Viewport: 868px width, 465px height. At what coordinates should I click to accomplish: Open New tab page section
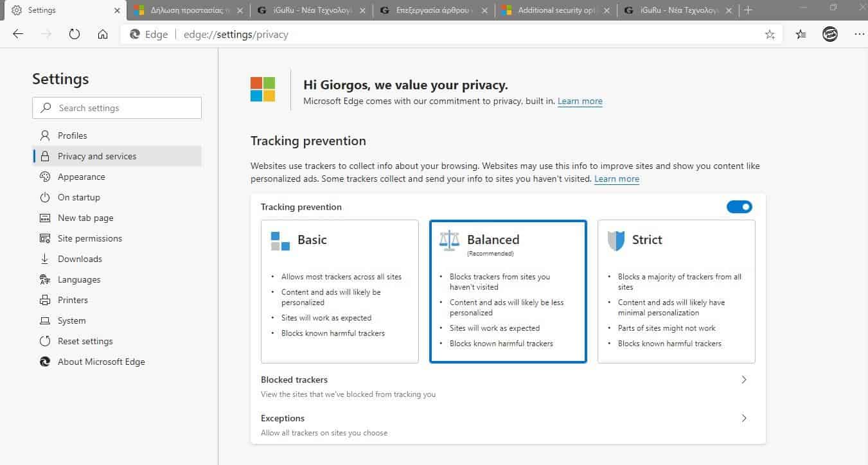[x=117, y=218]
